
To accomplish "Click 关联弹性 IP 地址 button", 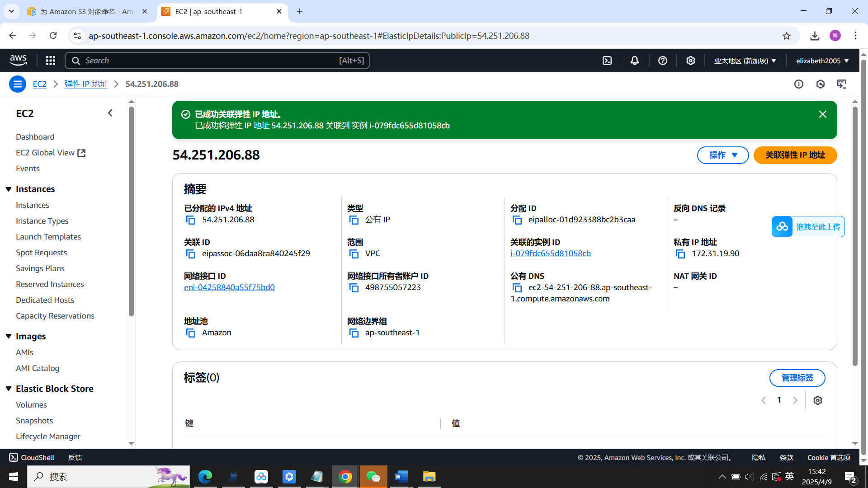I will [x=795, y=155].
